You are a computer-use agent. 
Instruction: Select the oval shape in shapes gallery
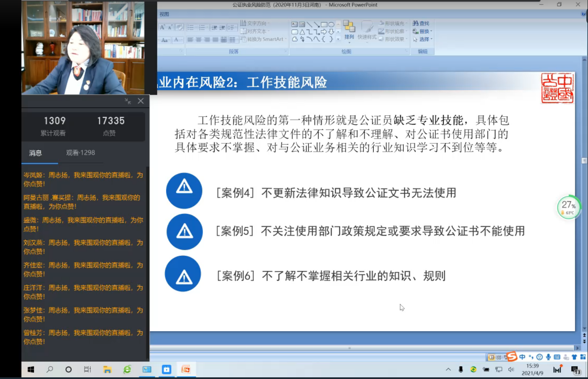point(331,25)
